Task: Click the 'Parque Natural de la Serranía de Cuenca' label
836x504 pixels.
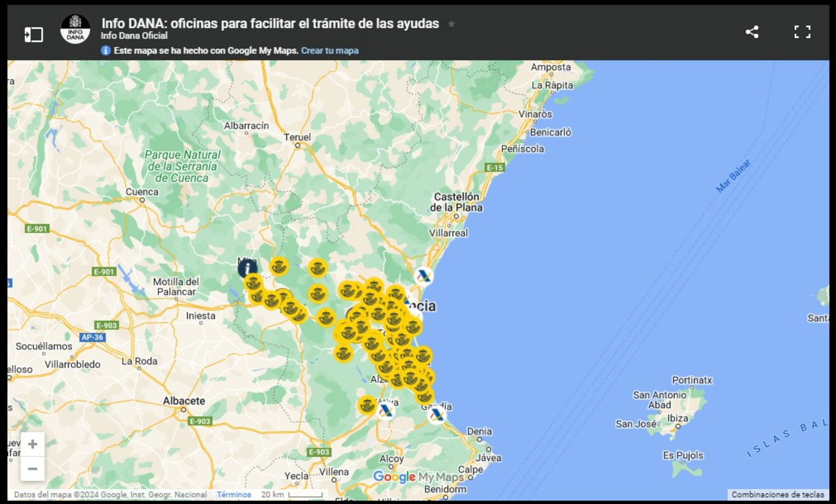Action: [182, 167]
